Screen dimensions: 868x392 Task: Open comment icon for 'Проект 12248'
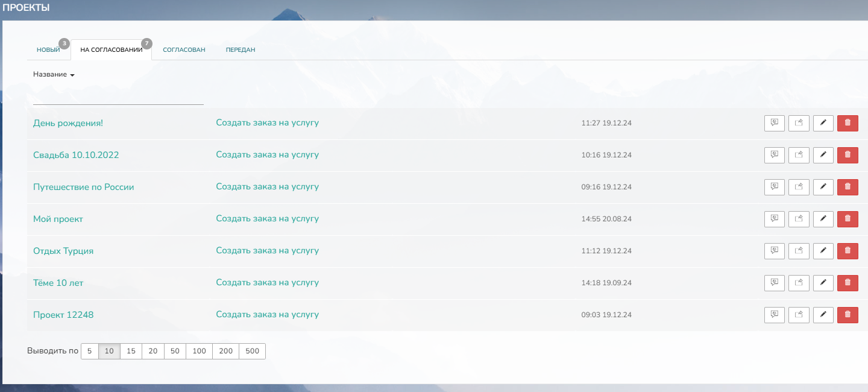tap(775, 315)
